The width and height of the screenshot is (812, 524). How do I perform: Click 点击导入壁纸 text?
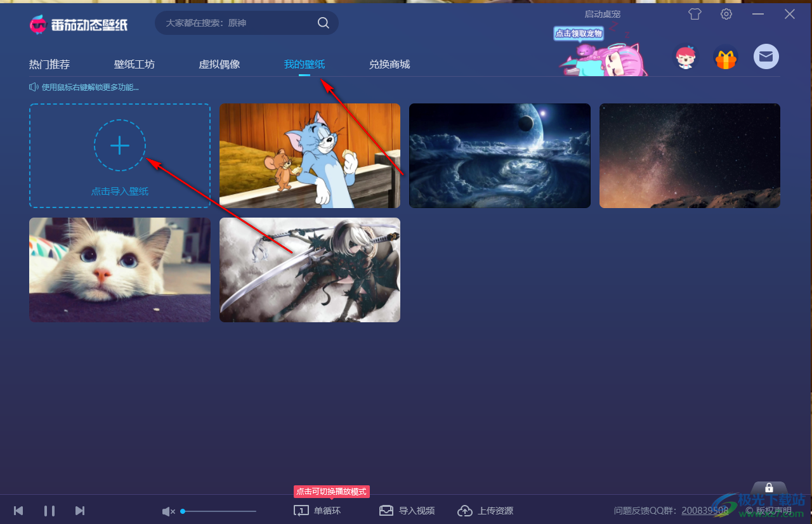[x=120, y=191]
